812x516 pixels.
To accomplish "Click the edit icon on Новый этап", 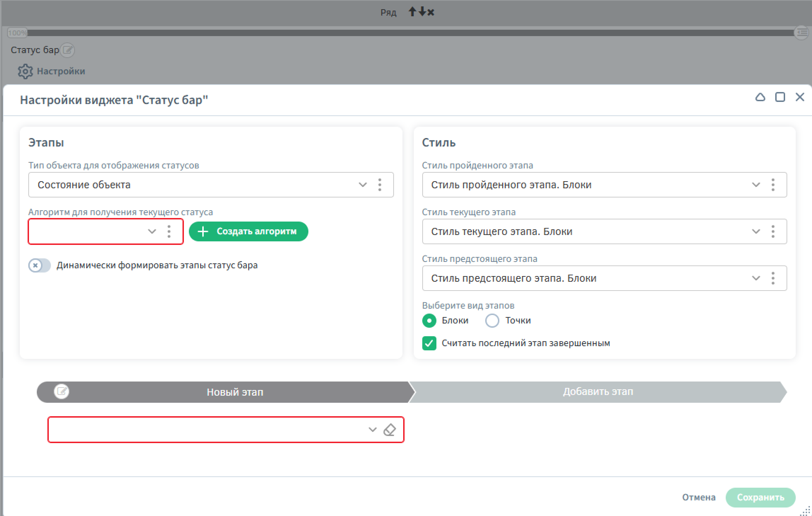I will (62, 391).
